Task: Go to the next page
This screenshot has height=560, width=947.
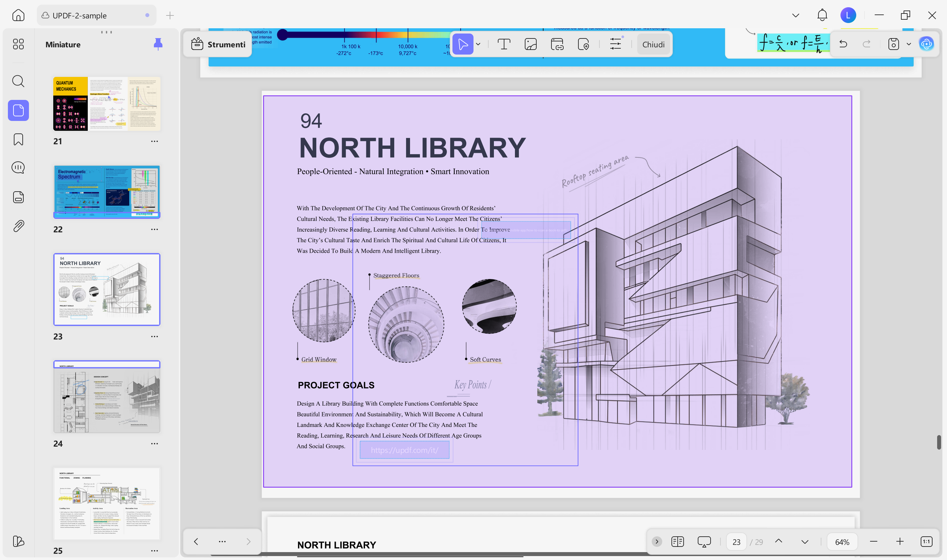Action: click(805, 542)
